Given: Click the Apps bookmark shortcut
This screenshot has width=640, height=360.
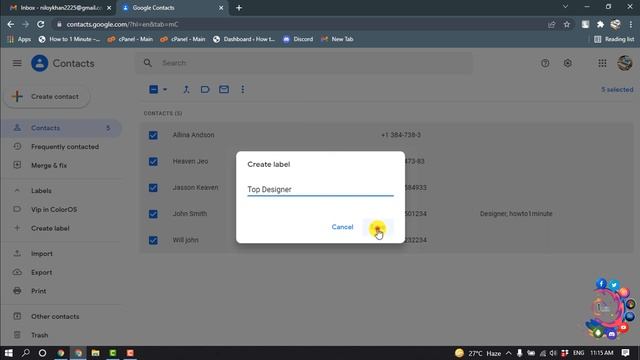Looking at the screenshot, I should [x=19, y=39].
